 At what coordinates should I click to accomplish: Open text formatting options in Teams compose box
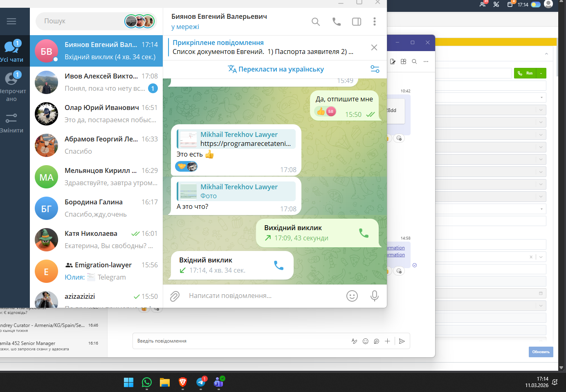(x=355, y=341)
